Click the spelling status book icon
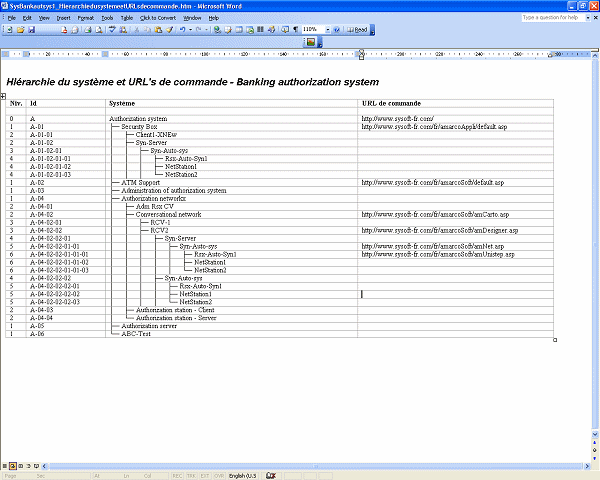Screen dimensions: 600x480 point(271,476)
